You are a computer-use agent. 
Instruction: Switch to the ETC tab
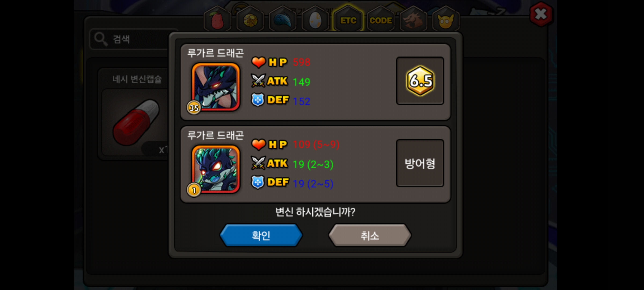pos(348,19)
